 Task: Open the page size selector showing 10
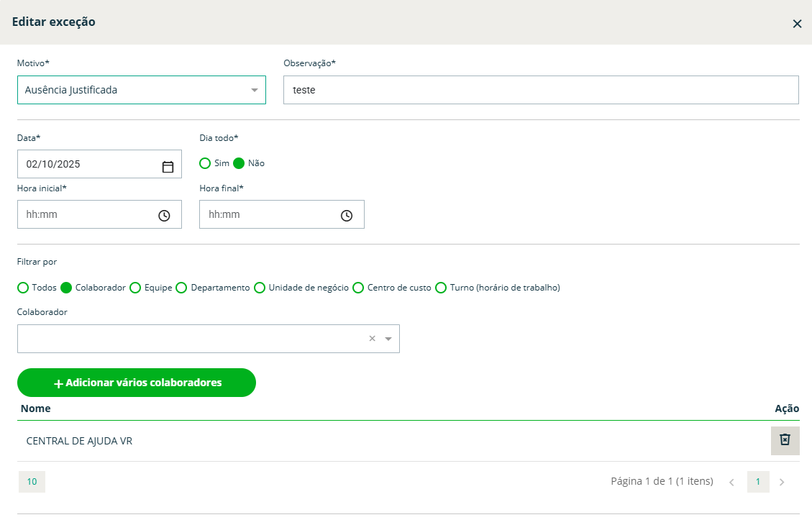32,482
